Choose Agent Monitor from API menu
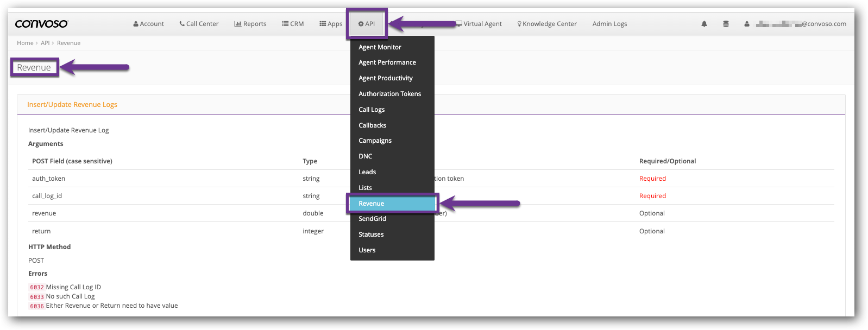868x330 pixels. (x=380, y=47)
